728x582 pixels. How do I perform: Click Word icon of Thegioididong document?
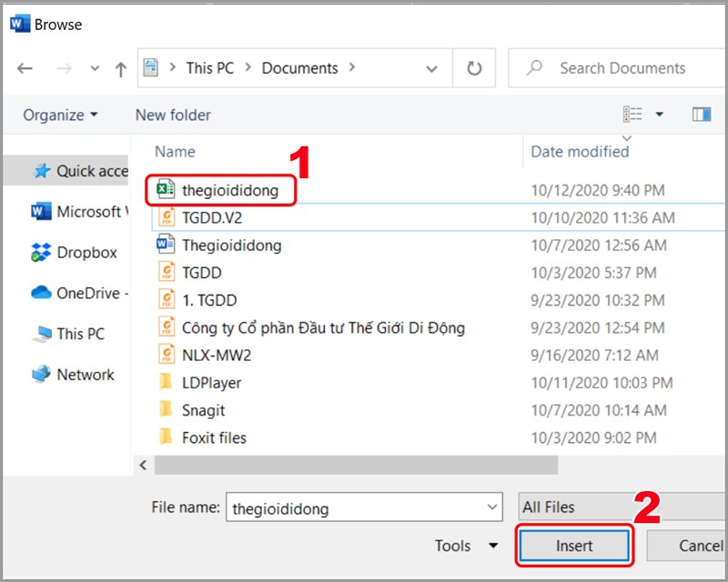pyautogui.click(x=166, y=245)
